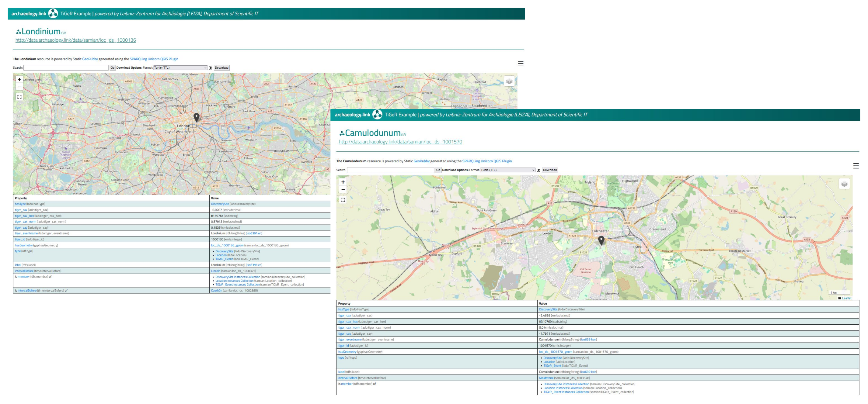
Task: Select value #1597be in Londinium table
Action: 217,216
